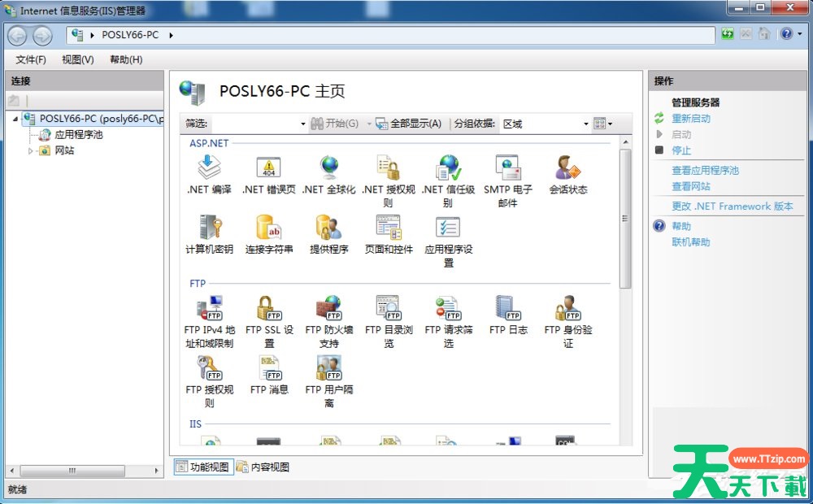
Task: Click the 重新启动 action link
Action: tap(691, 119)
